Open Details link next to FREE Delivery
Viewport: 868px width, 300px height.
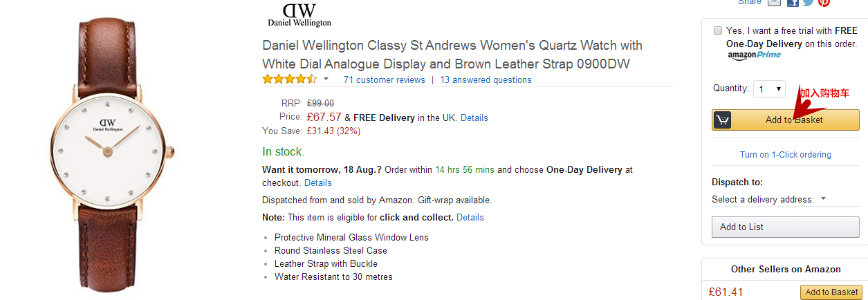click(474, 118)
